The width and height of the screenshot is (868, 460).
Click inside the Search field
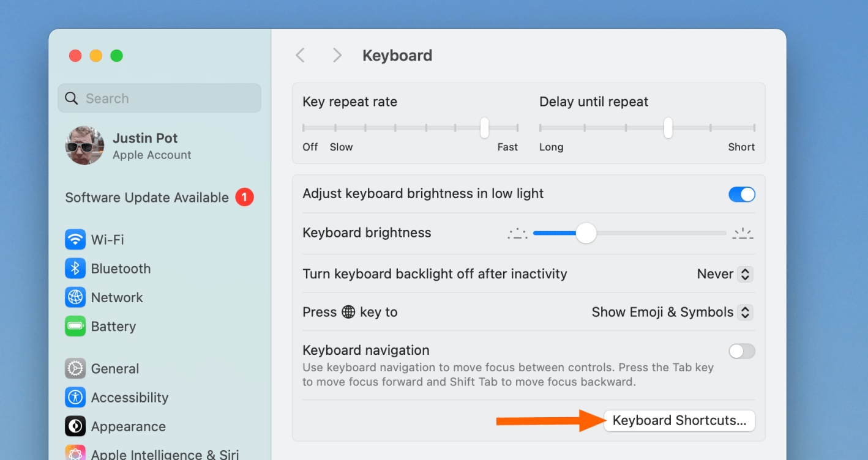pyautogui.click(x=159, y=98)
